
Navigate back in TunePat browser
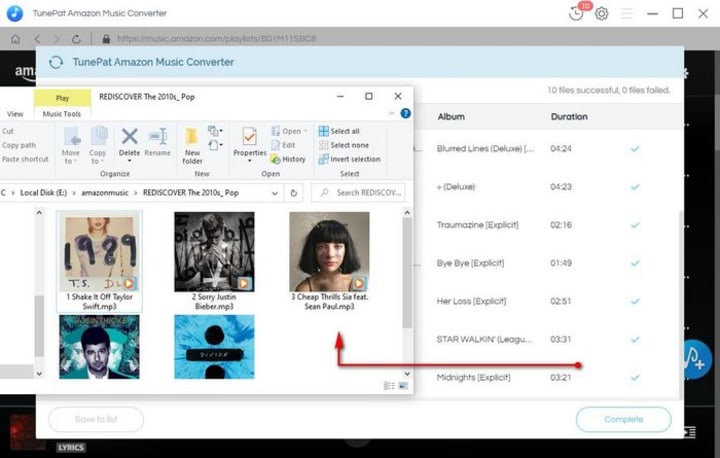(37, 39)
